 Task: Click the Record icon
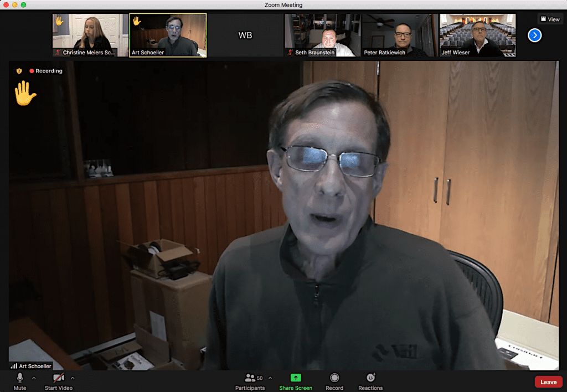pyautogui.click(x=334, y=378)
